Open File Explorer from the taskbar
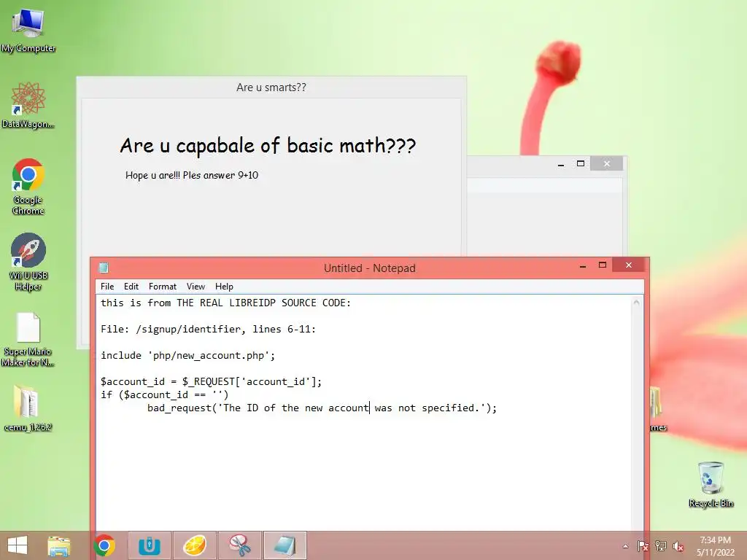Screen dimensions: 747x560 point(59,545)
